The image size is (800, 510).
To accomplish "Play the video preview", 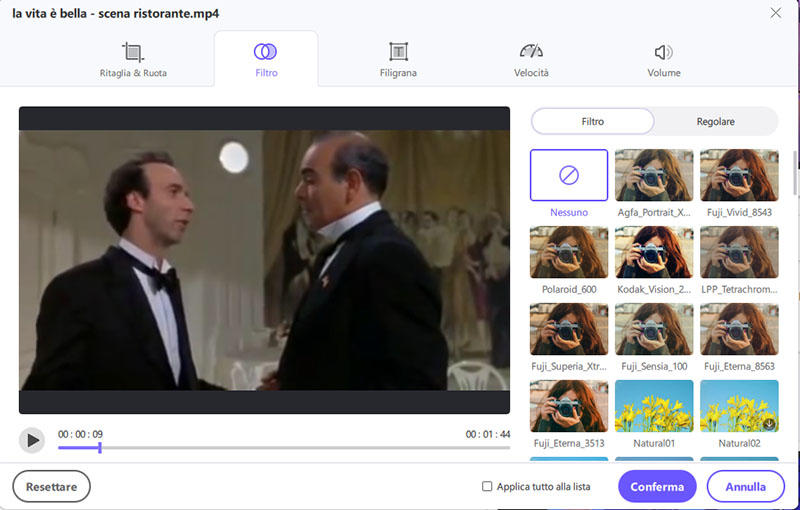I will click(32, 440).
